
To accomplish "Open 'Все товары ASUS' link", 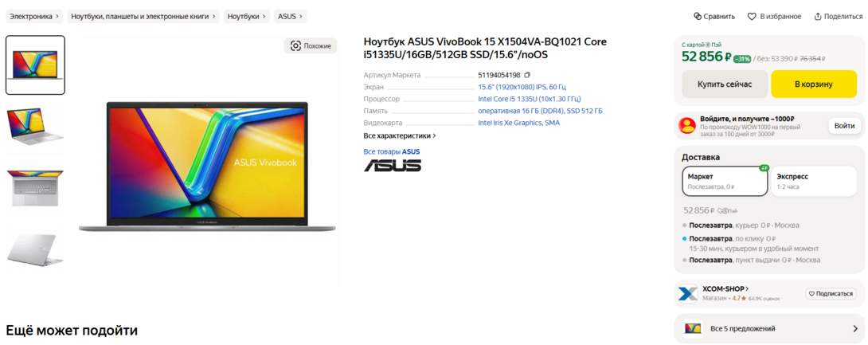I will (391, 151).
